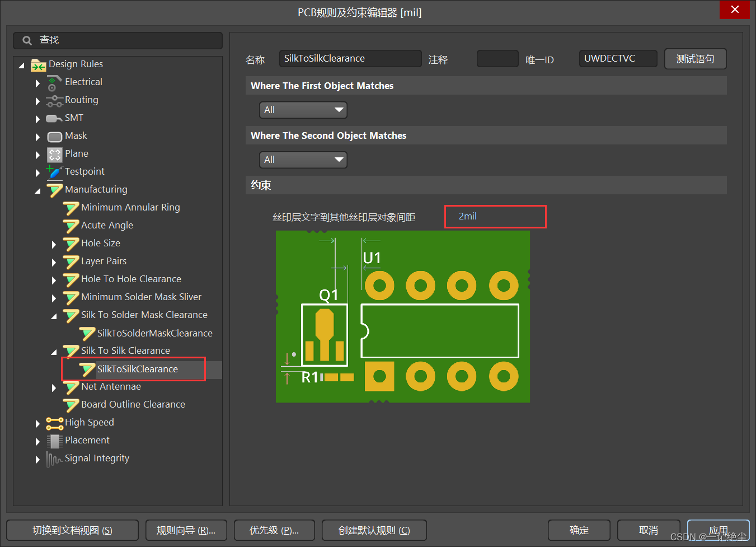The width and height of the screenshot is (756, 547).
Task: Collapse the Manufacturing rules node
Action: click(x=38, y=191)
